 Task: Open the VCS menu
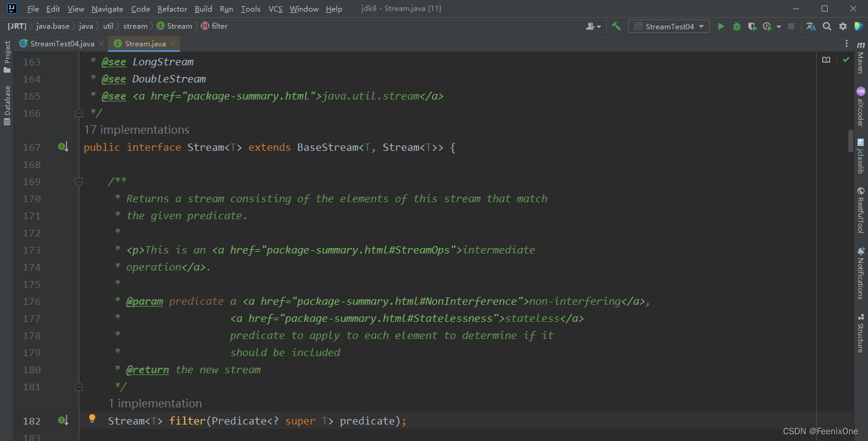[x=275, y=9]
